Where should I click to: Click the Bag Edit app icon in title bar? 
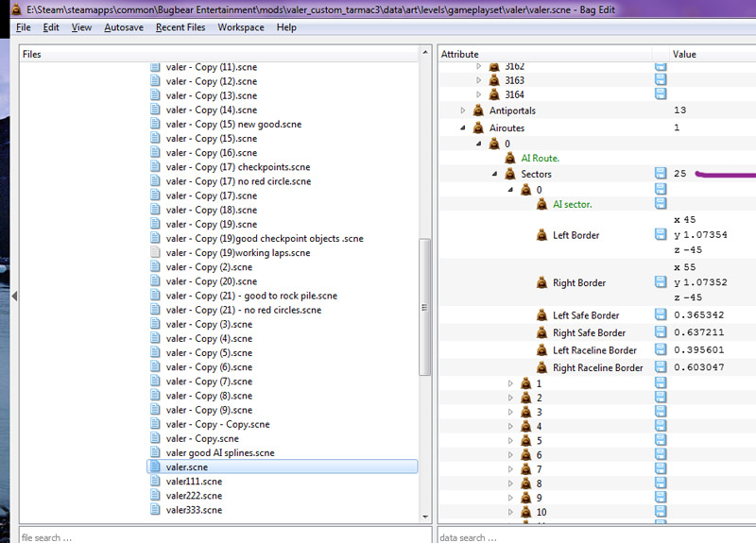coord(16,9)
